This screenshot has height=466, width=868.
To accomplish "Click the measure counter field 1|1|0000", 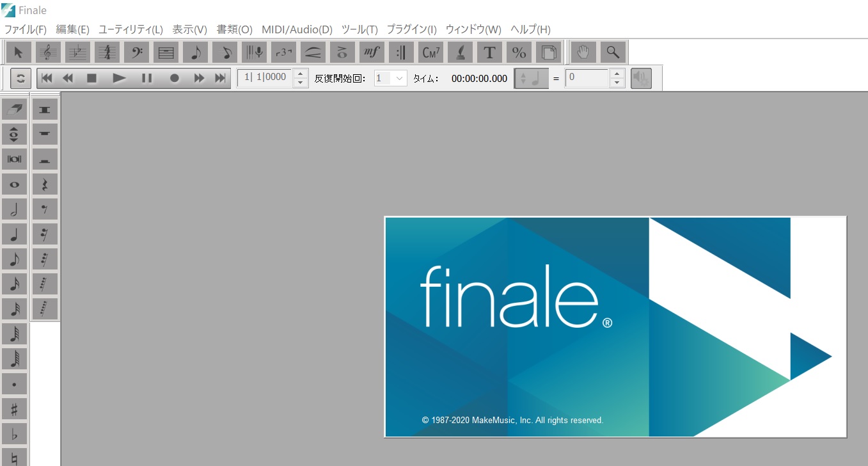I will (265, 78).
